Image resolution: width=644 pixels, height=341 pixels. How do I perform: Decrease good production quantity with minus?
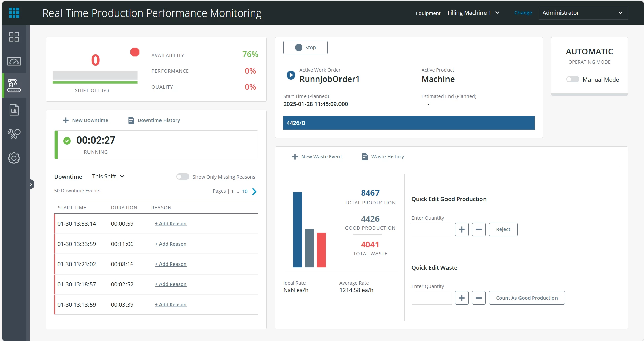479,229
